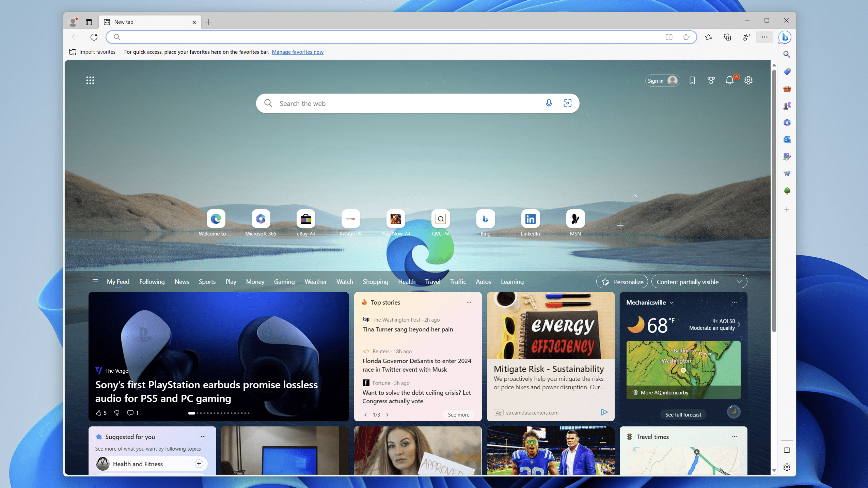Toggle sidebar visibility button at bottom
Image resolution: width=868 pixels, height=488 pixels.
coord(787,450)
